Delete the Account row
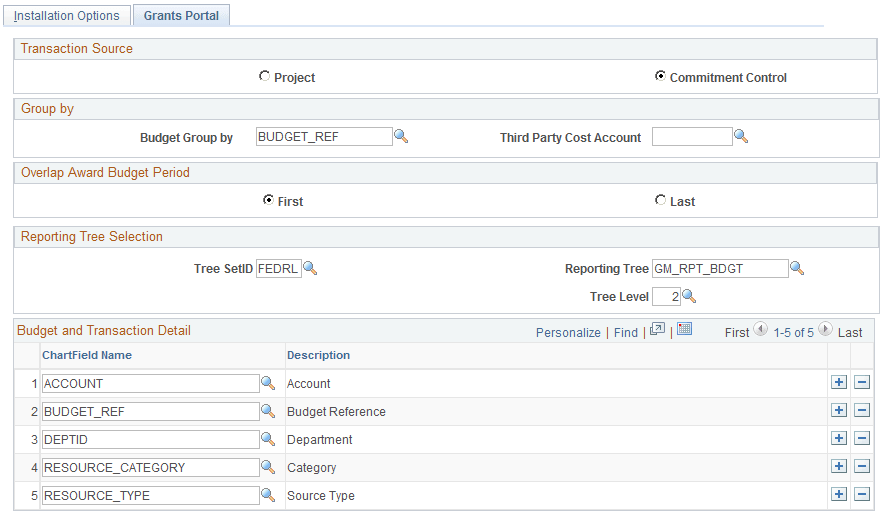The height and width of the screenshot is (516, 880). pyautogui.click(x=862, y=382)
